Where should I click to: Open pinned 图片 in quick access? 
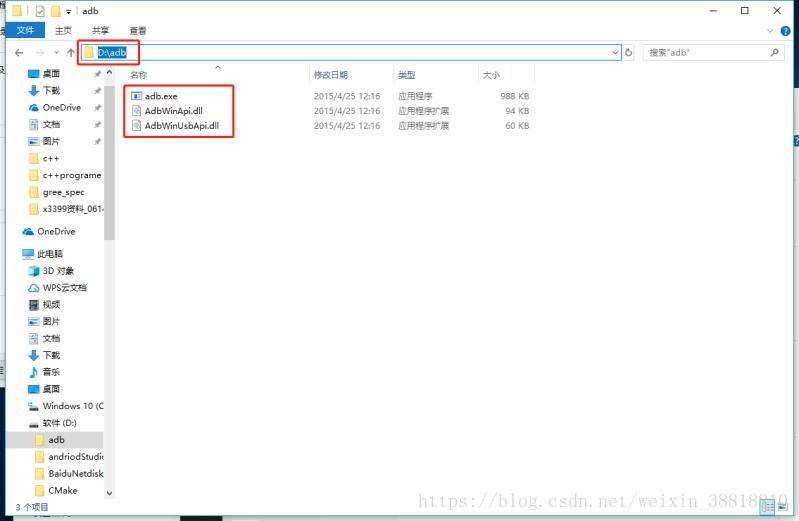[51, 141]
